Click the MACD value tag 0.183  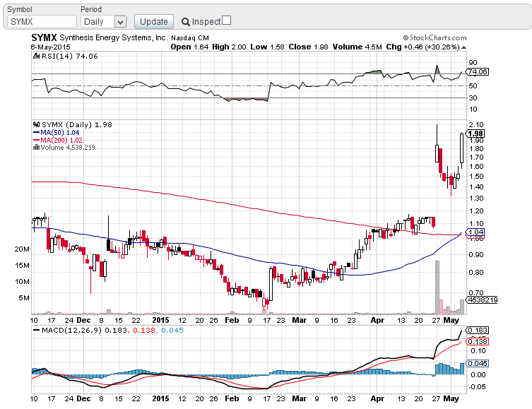coord(477,331)
